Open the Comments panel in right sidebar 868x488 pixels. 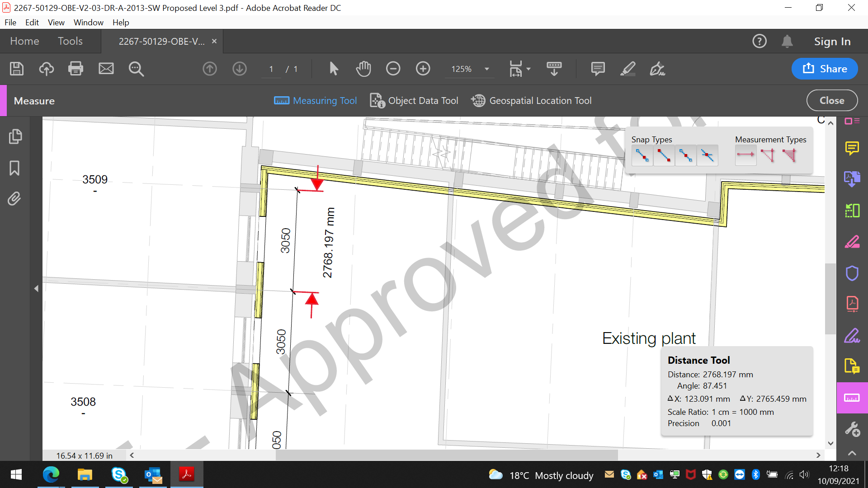[x=852, y=148]
